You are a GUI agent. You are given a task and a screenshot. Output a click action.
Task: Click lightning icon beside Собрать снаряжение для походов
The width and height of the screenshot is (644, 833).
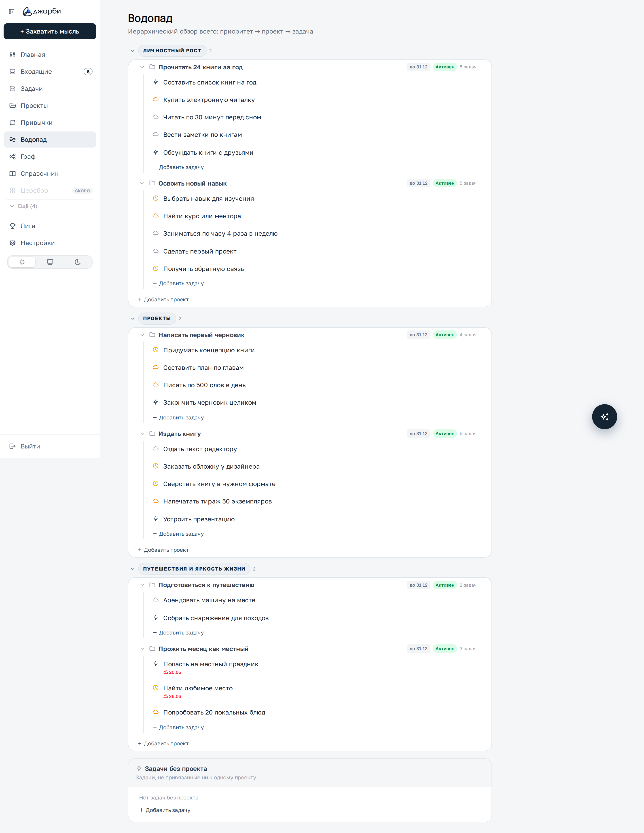[x=156, y=617]
